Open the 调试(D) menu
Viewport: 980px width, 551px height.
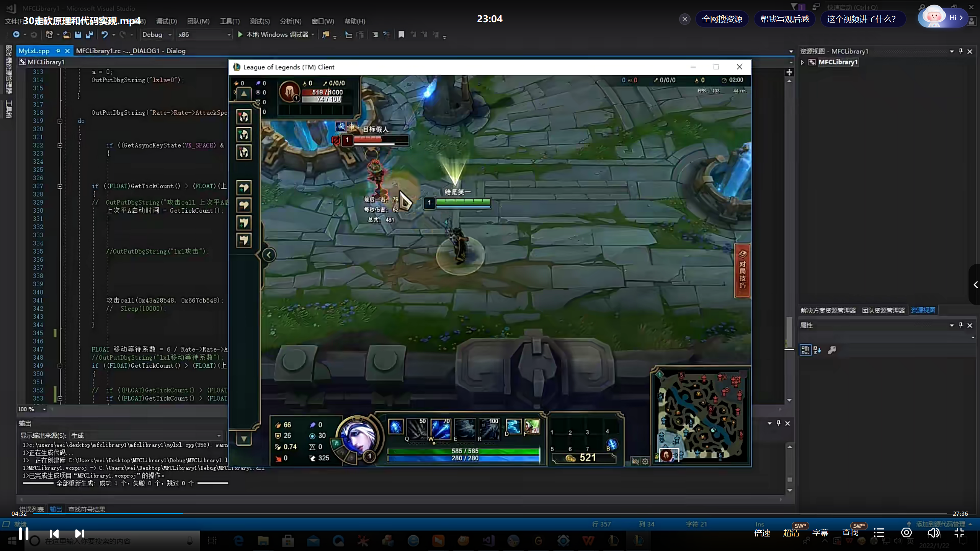tap(167, 21)
